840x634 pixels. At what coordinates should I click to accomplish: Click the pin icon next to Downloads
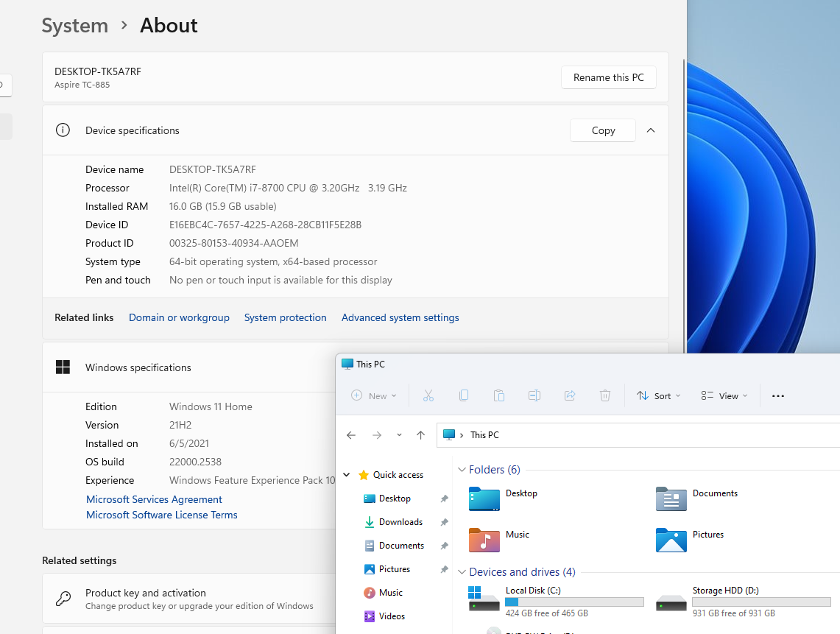pos(444,522)
